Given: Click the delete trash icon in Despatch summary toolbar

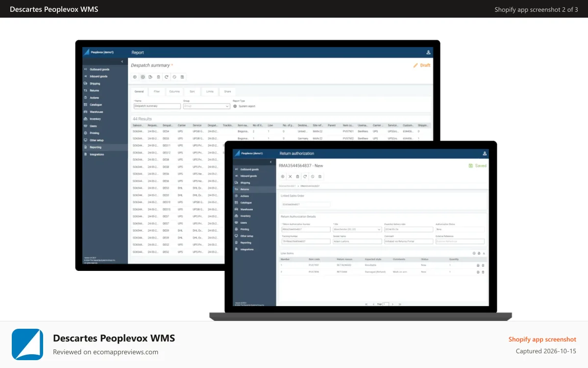Looking at the screenshot, I should [158, 77].
